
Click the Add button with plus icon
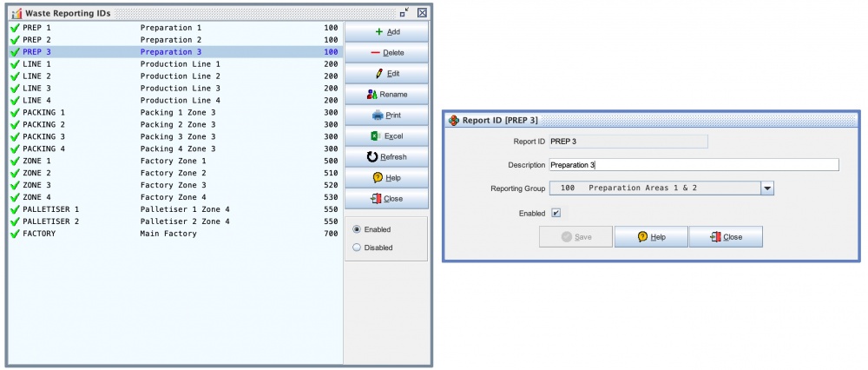click(386, 32)
